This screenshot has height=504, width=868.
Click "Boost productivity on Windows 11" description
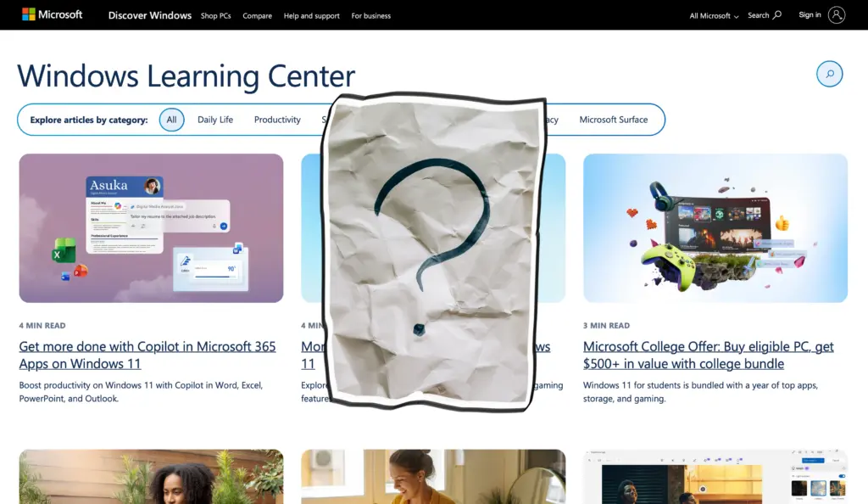click(x=141, y=391)
